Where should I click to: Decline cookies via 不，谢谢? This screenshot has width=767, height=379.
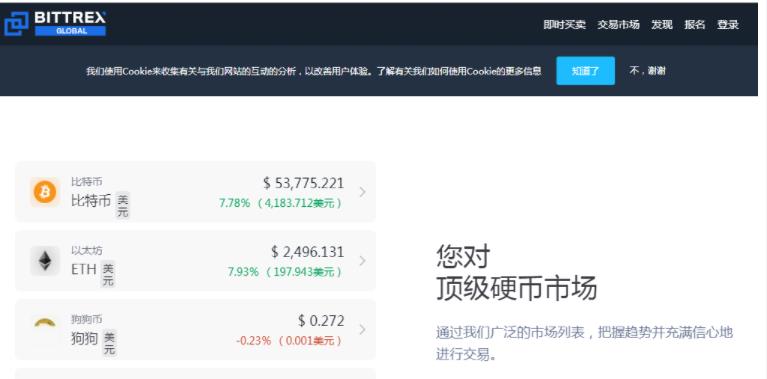[x=647, y=71]
